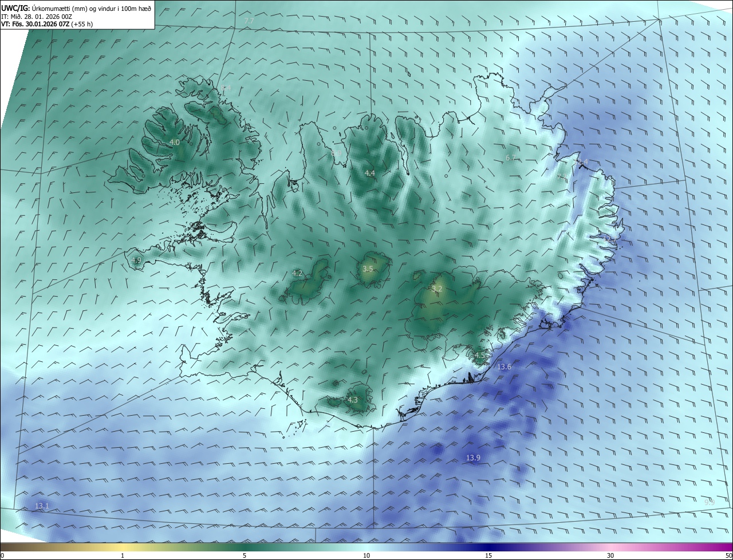Click the color scale tick labeled 10
Viewport: 733px width, 560px height.
(366, 555)
